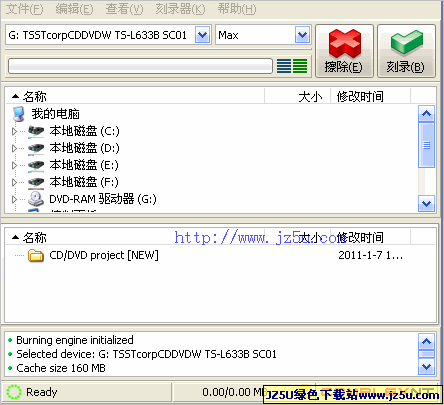Click log pane scroll down arrow
The width and height of the screenshot is (444, 405).
[x=426, y=367]
